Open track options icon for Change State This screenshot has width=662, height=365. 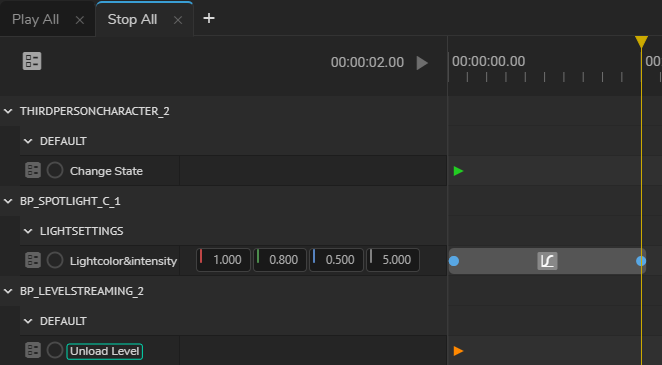33,170
